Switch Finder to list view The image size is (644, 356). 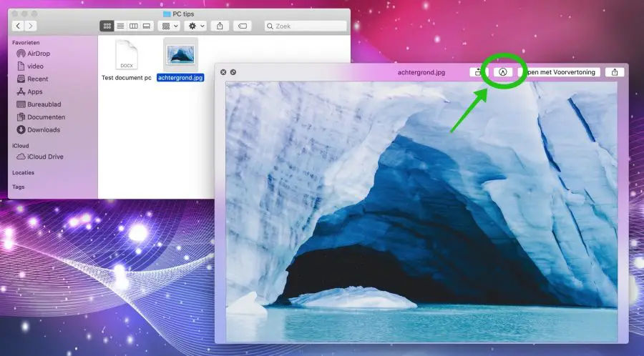120,26
